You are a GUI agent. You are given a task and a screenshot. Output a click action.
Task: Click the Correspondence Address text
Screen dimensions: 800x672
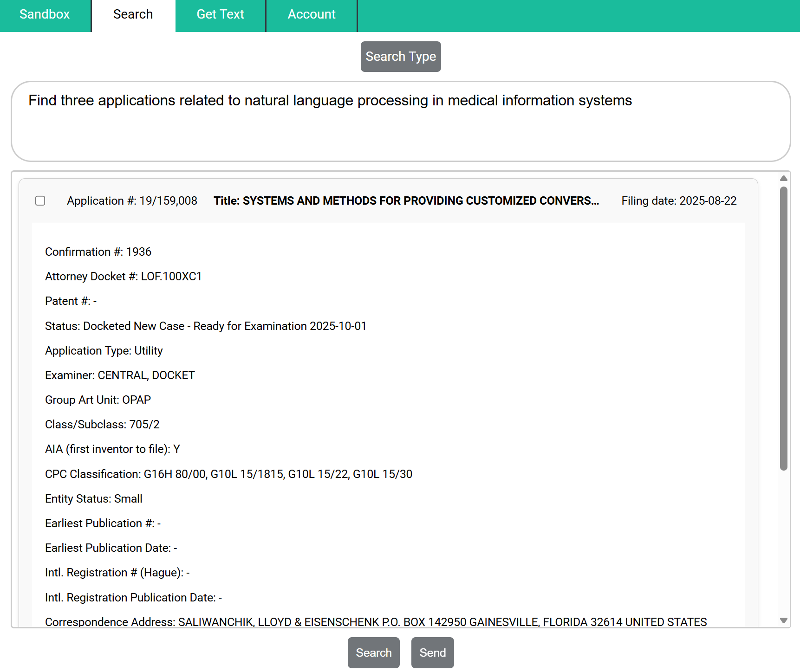click(x=376, y=622)
